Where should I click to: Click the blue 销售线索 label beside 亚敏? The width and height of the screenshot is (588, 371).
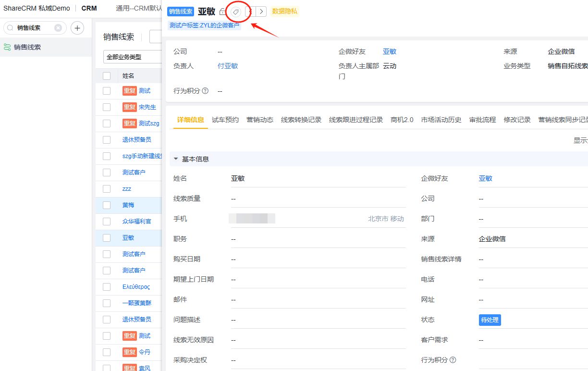(181, 12)
